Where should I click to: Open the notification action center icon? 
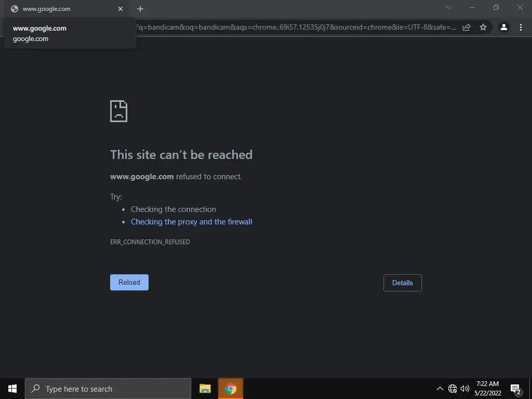pyautogui.click(x=516, y=389)
